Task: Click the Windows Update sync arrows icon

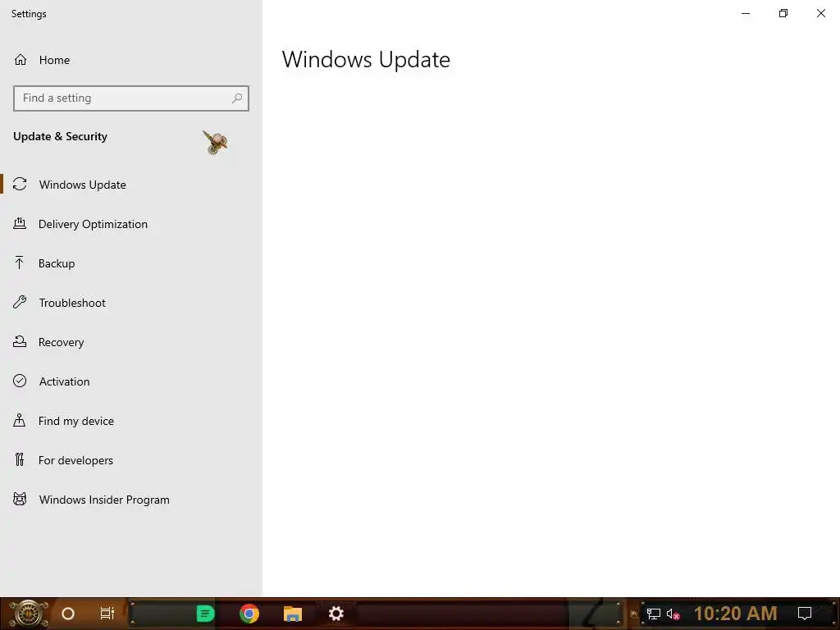Action: [20, 185]
